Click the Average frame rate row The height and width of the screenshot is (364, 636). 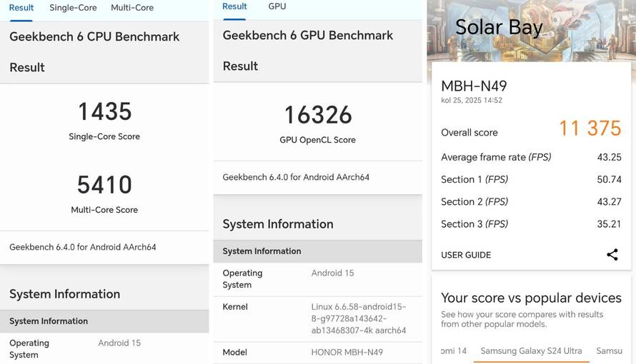(x=530, y=157)
